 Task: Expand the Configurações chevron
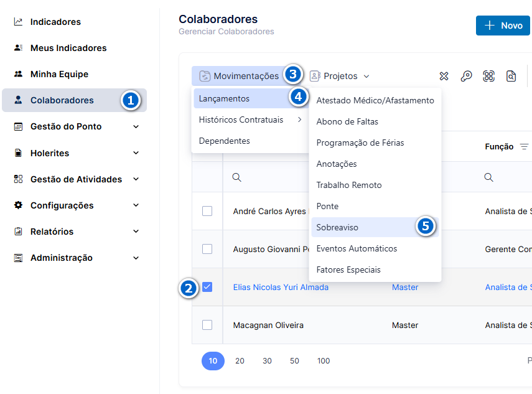pos(136,205)
